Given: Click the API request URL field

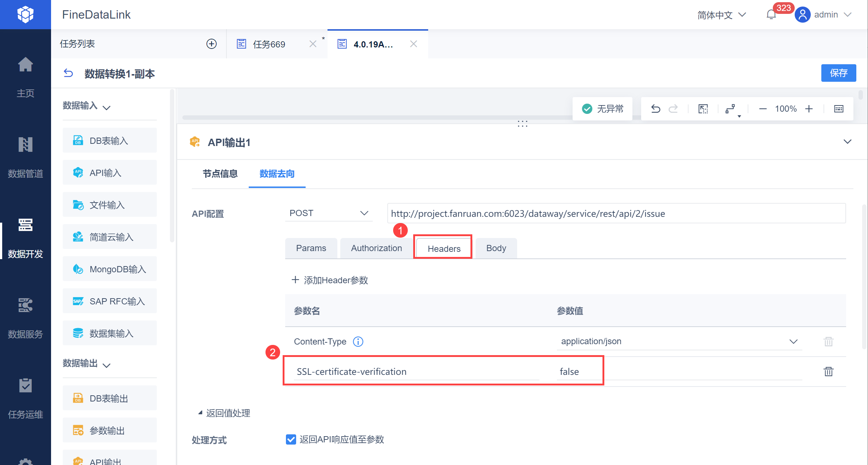Looking at the screenshot, I should pos(616,213).
